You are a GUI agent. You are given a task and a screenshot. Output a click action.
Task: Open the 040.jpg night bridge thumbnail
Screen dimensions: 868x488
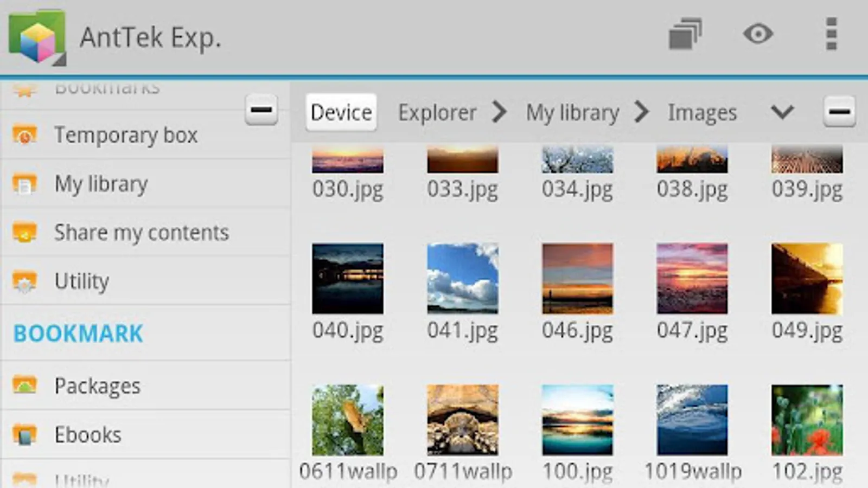348,279
